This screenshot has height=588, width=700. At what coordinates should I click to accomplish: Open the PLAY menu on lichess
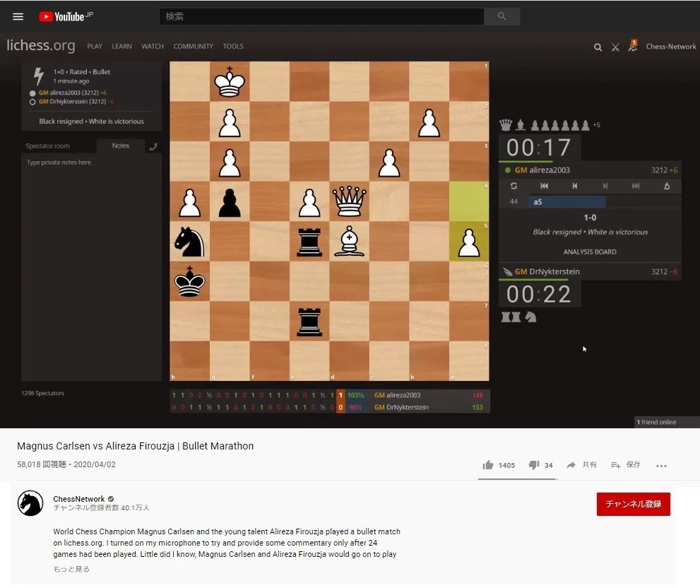pyautogui.click(x=95, y=47)
